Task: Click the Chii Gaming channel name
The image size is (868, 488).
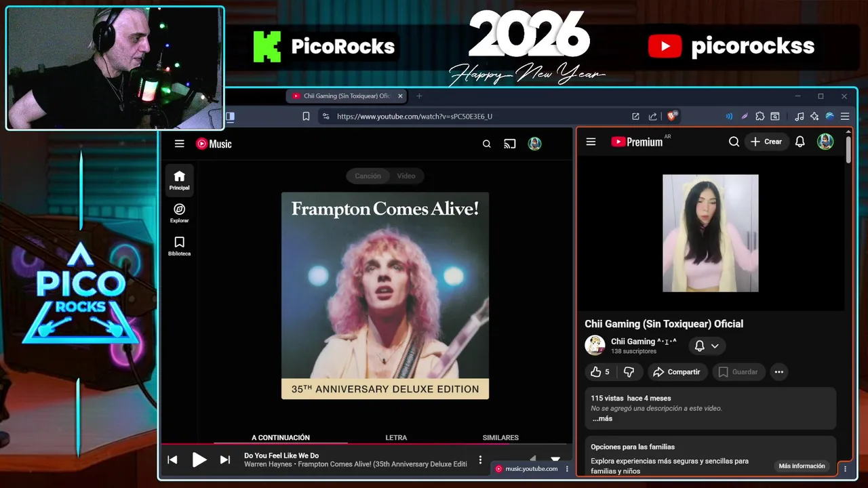Action: [x=644, y=342]
